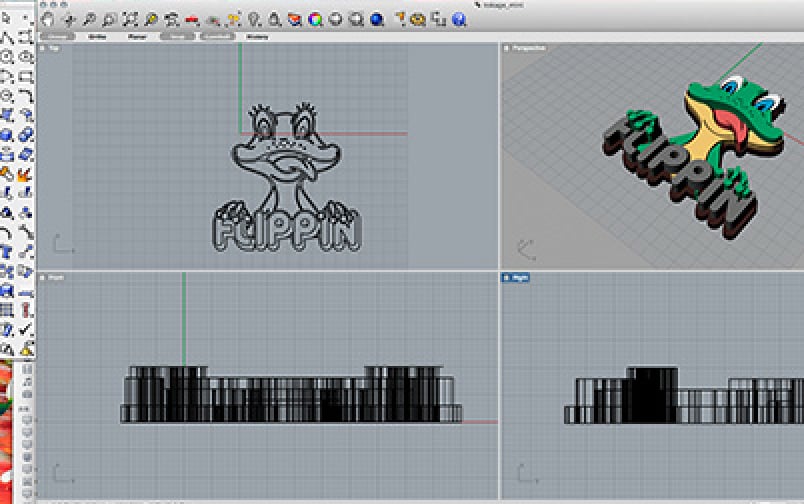Select the Pan hand tool

click(48, 18)
